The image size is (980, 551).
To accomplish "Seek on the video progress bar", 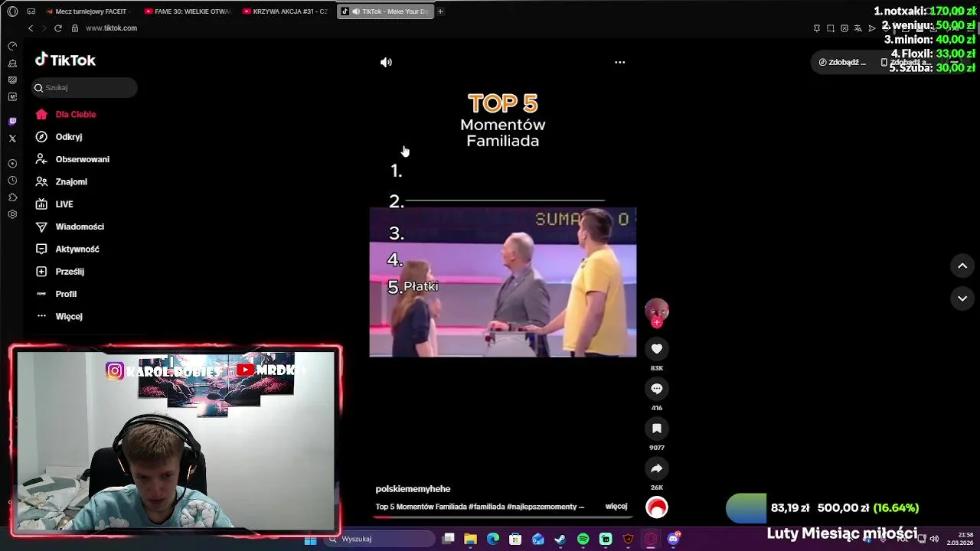I will pyautogui.click(x=503, y=517).
